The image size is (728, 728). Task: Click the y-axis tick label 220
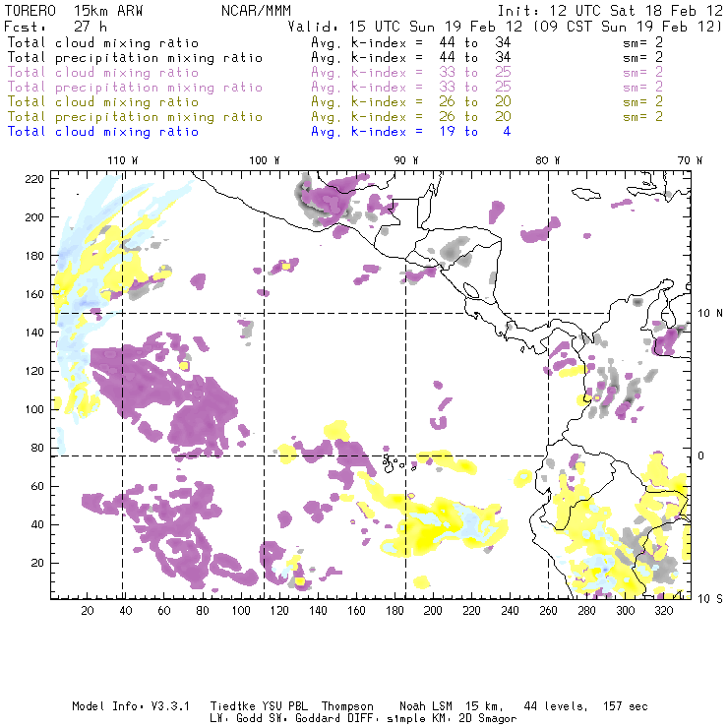(36, 179)
